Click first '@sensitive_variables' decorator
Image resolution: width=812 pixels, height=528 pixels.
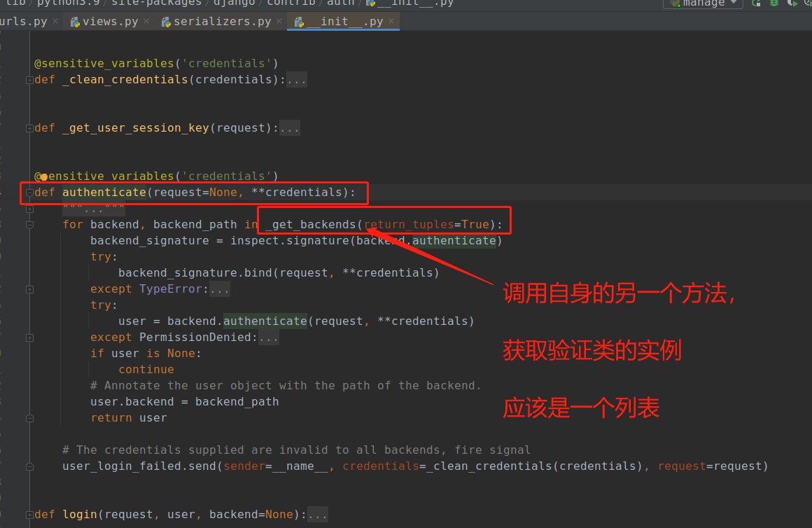point(104,63)
